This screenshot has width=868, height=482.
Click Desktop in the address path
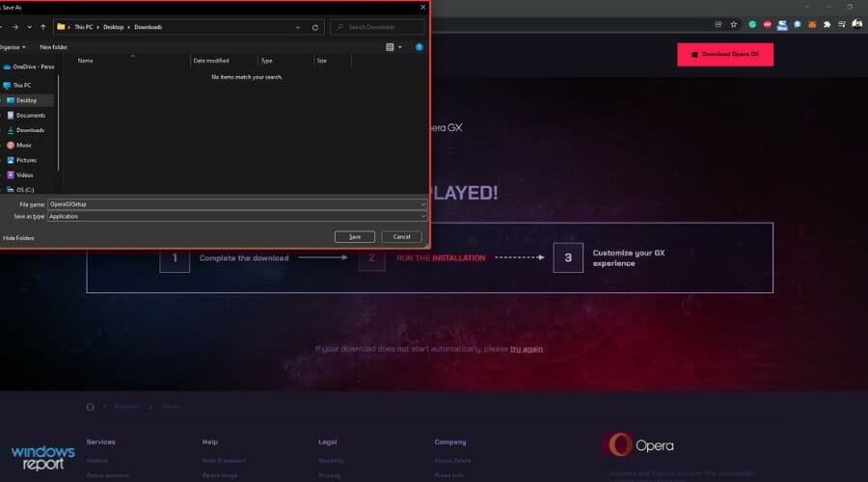pos(114,27)
